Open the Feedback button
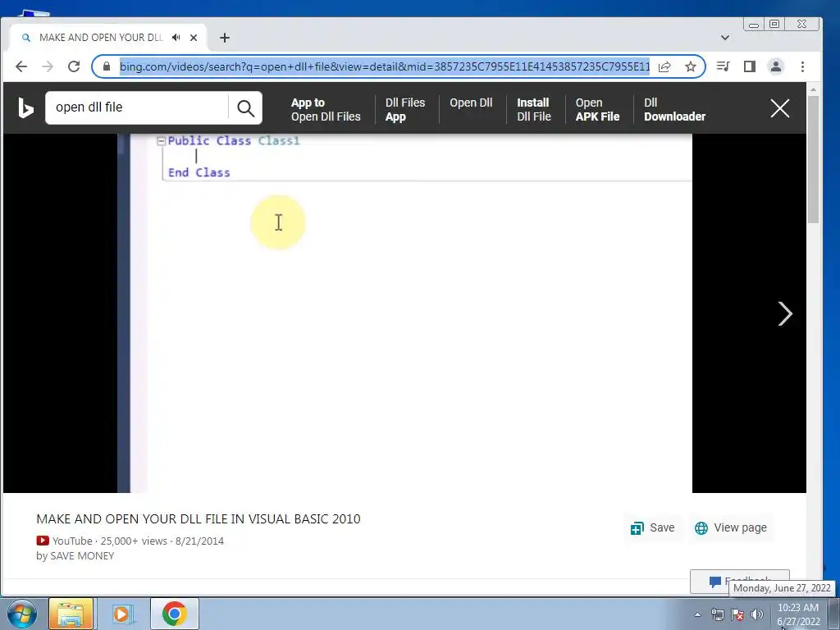 739,582
